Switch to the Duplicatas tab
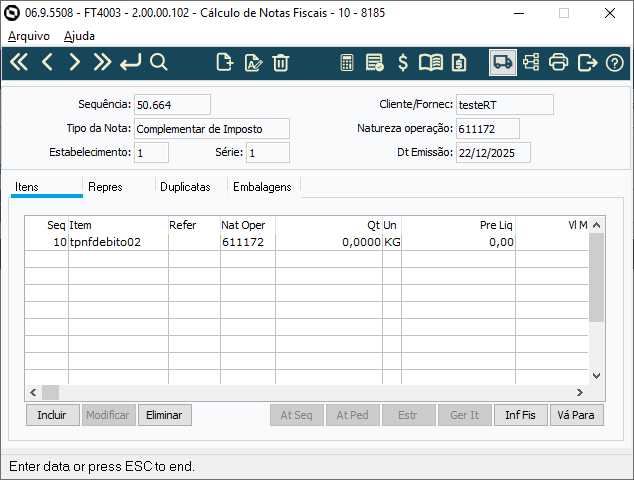634x480 pixels. pyautogui.click(x=185, y=187)
